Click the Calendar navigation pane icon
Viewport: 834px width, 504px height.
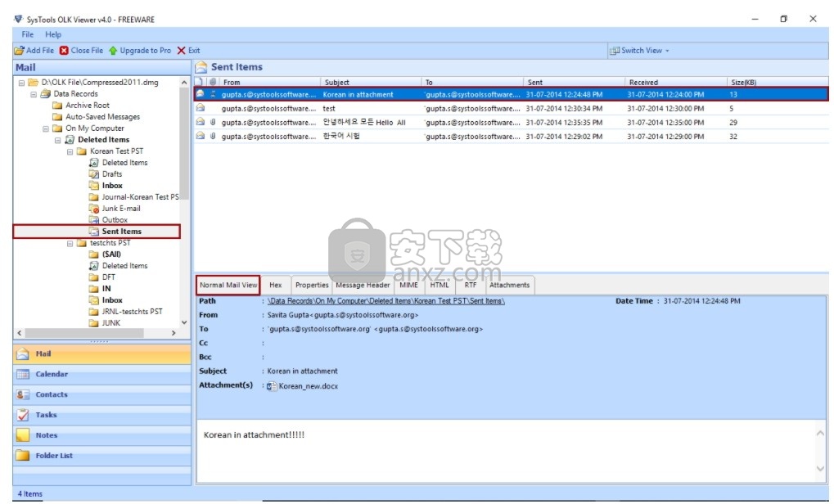pyautogui.click(x=23, y=374)
